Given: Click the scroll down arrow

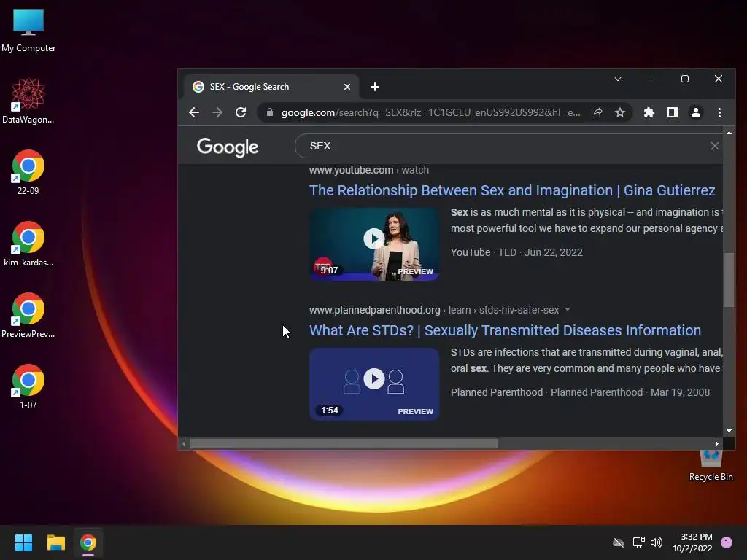Looking at the screenshot, I should 729,431.
